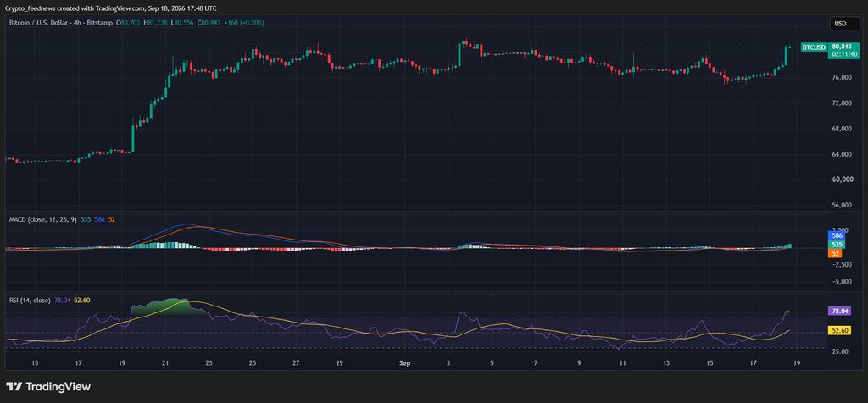
Task: Click the 27 date marker on time axis
Action: 296,363
